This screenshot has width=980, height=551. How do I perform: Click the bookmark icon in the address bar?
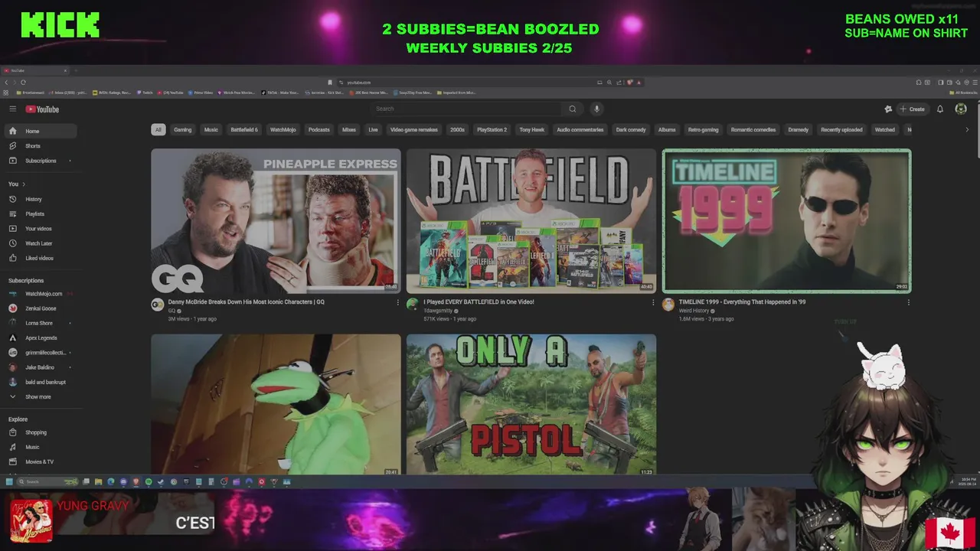(330, 82)
